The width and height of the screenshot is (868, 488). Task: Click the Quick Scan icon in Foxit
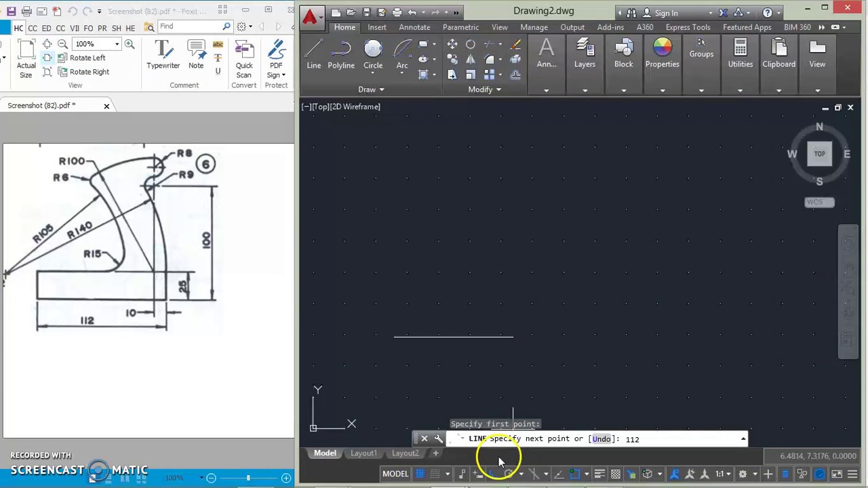pyautogui.click(x=244, y=58)
